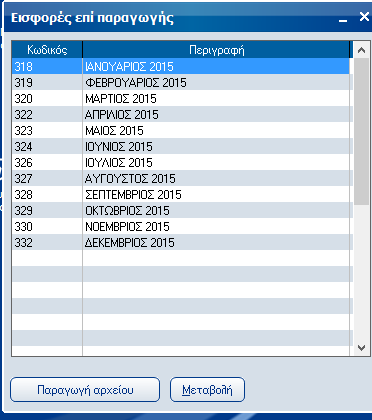The image size is (372, 420).
Task: Click code cell 327
Action: 47,179
